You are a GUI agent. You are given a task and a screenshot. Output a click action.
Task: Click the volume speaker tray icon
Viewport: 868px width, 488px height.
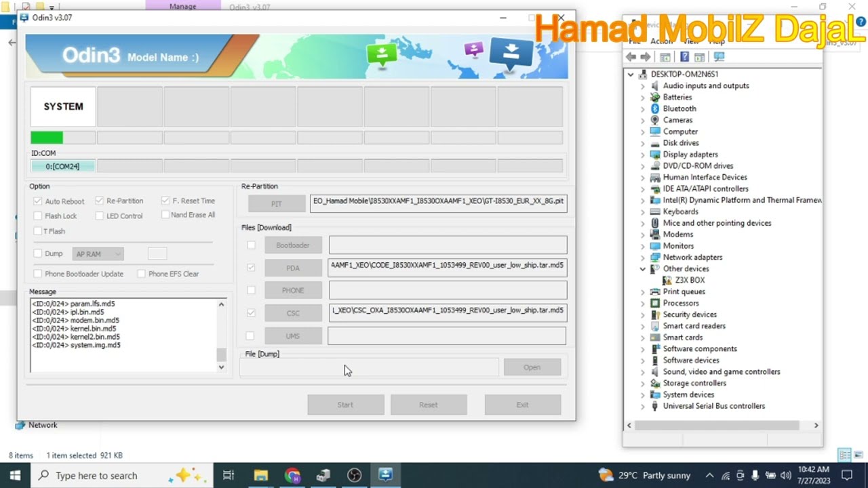(786, 475)
